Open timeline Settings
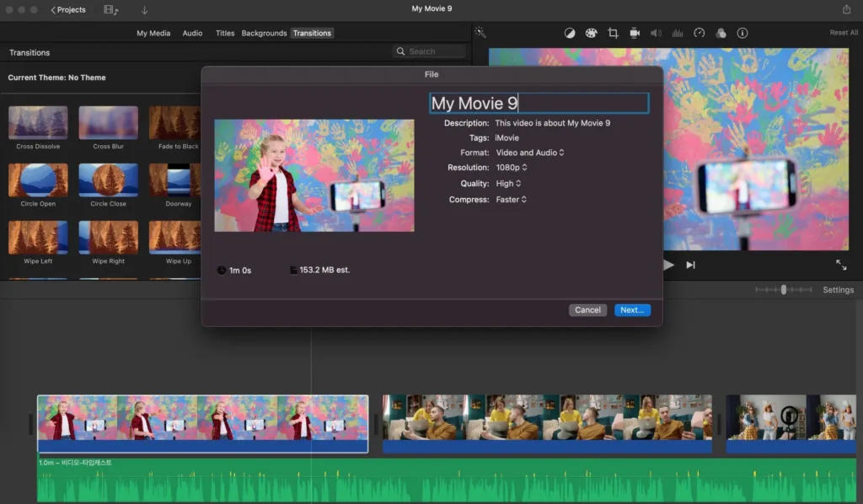Screen dimensions: 863x504 tap(839, 289)
